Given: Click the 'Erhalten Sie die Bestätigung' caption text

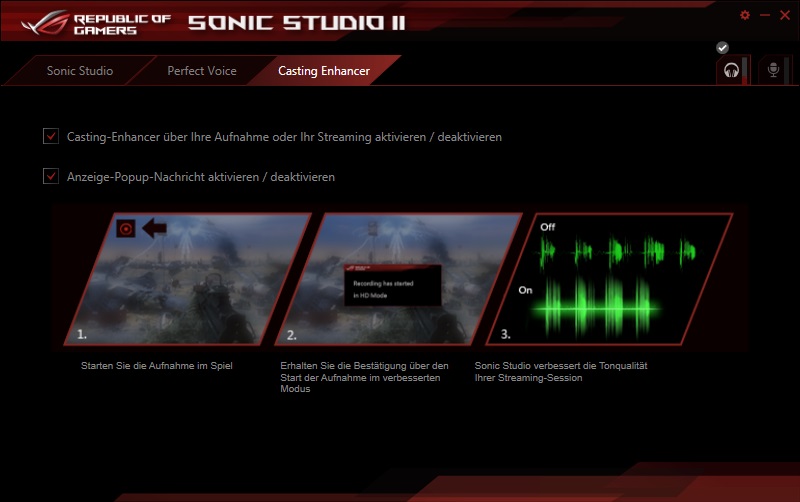Looking at the screenshot, I should [364, 377].
